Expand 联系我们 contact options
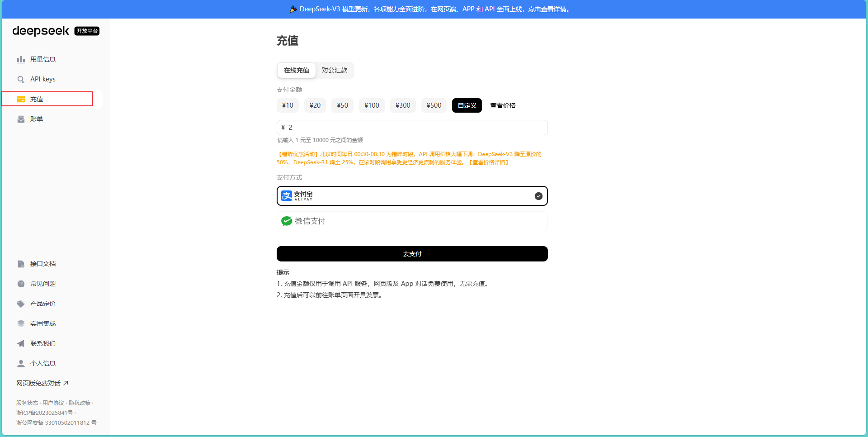This screenshot has height=437, width=868. click(42, 343)
